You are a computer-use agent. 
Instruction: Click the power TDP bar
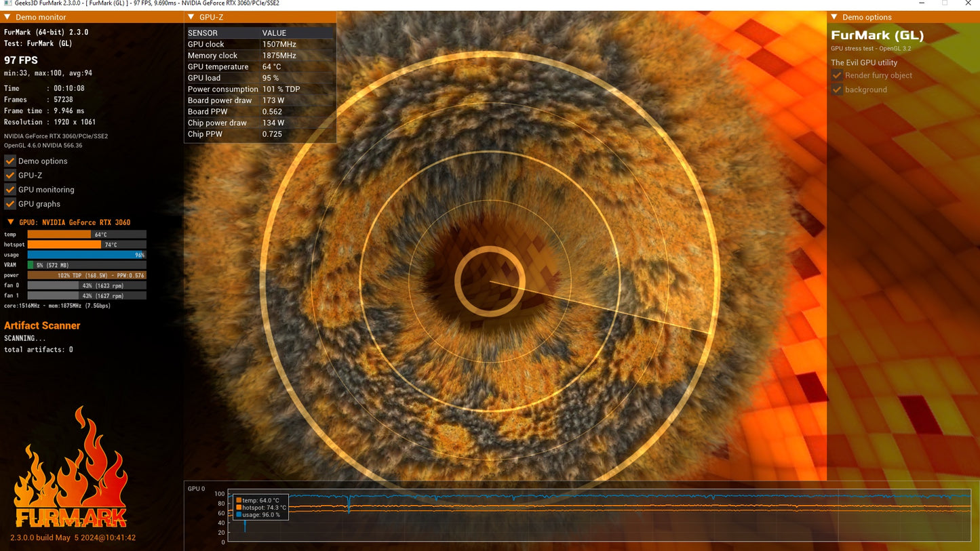87,275
